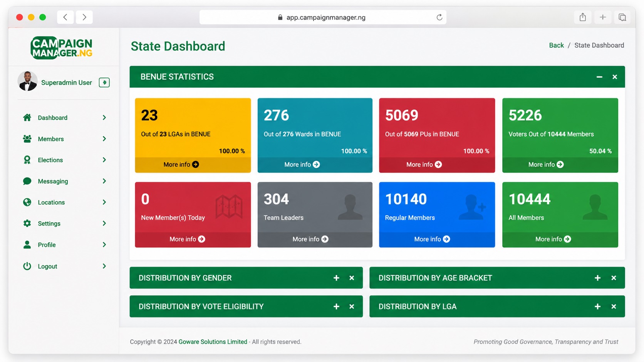The width and height of the screenshot is (644, 362).
Task: Open the Goware Solutions Limited link
Action: tap(213, 342)
